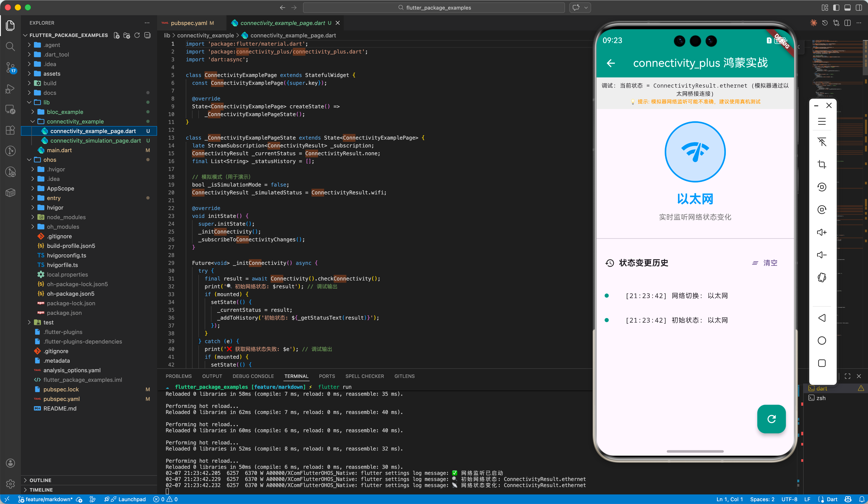Click Refresh Explorer icon
The width and height of the screenshot is (868, 504).
tap(137, 35)
